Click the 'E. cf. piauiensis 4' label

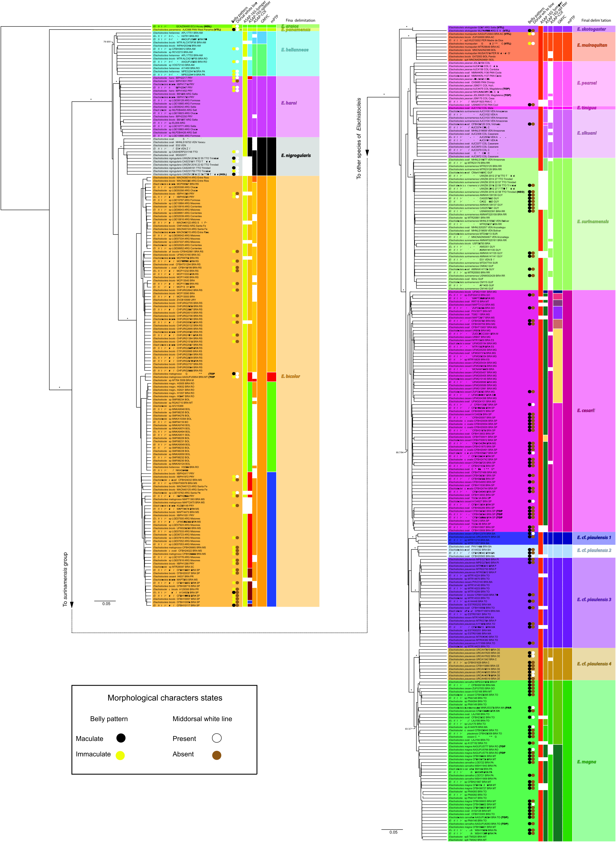click(x=594, y=664)
